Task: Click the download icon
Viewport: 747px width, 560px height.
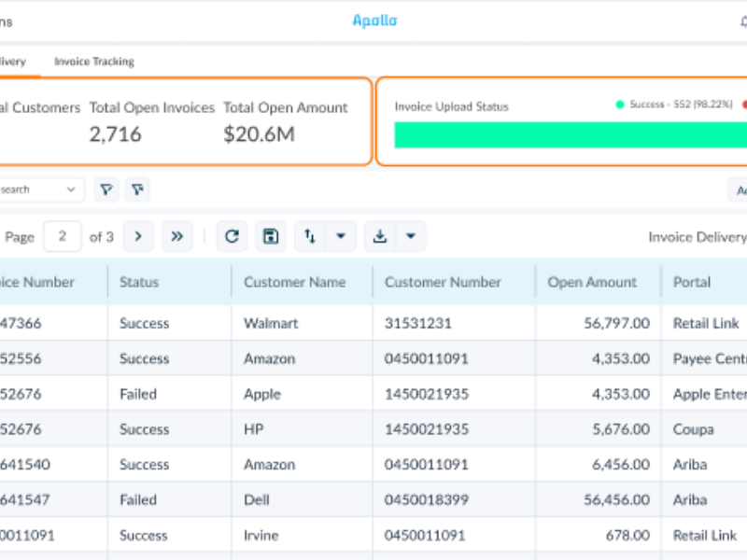Action: (x=379, y=237)
